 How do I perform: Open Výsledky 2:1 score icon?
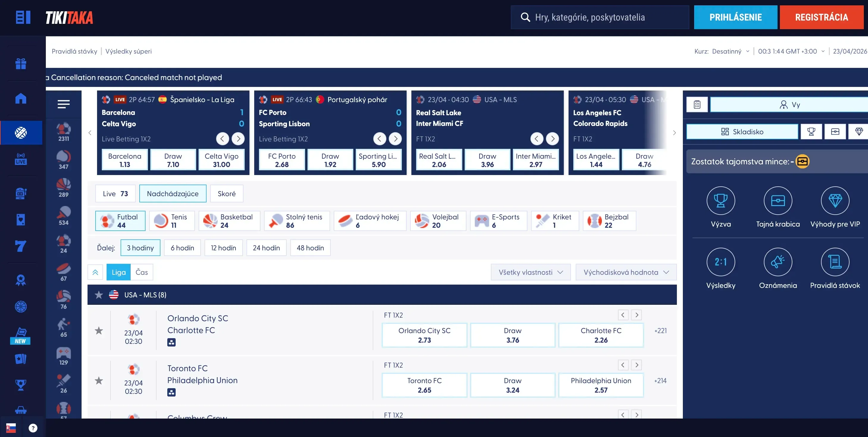tap(720, 262)
